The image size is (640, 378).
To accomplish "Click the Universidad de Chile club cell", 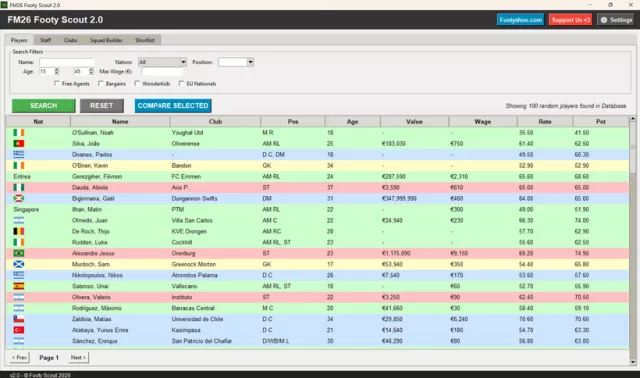I will pyautogui.click(x=197, y=319).
